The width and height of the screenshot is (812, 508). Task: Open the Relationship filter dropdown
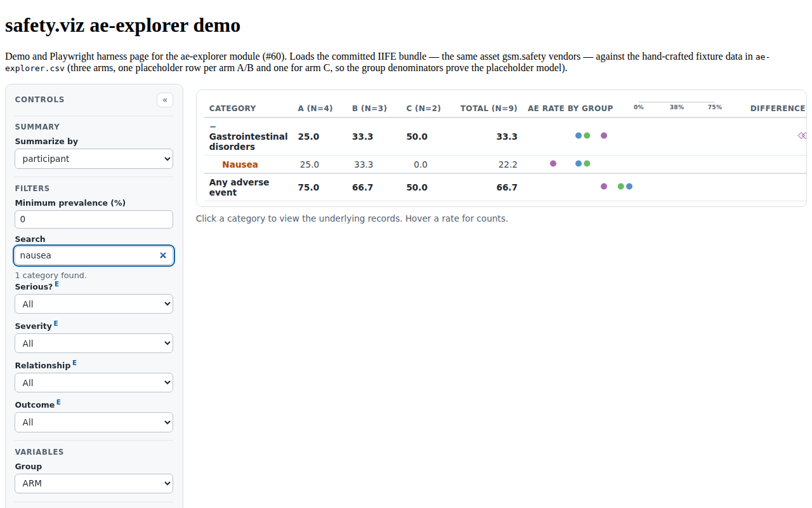click(94, 383)
